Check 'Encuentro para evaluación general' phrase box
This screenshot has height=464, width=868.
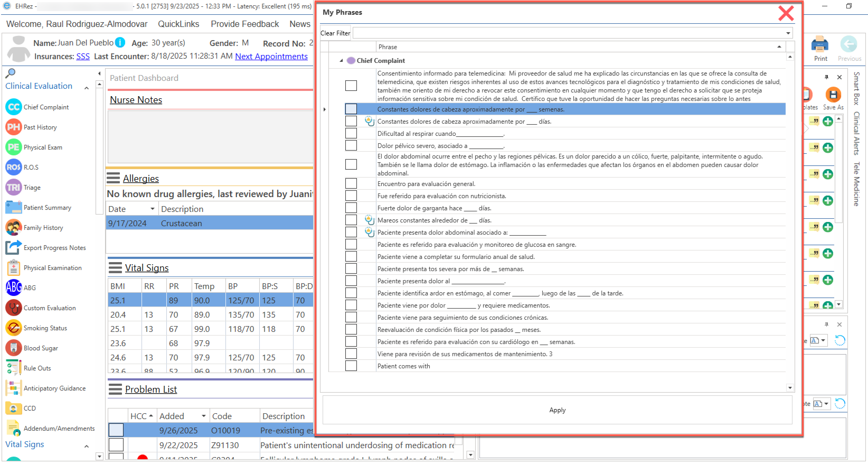351,184
